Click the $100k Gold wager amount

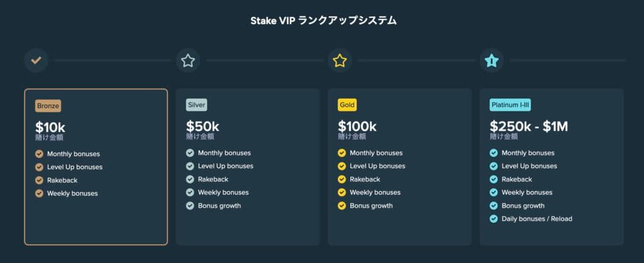pyautogui.click(x=357, y=126)
